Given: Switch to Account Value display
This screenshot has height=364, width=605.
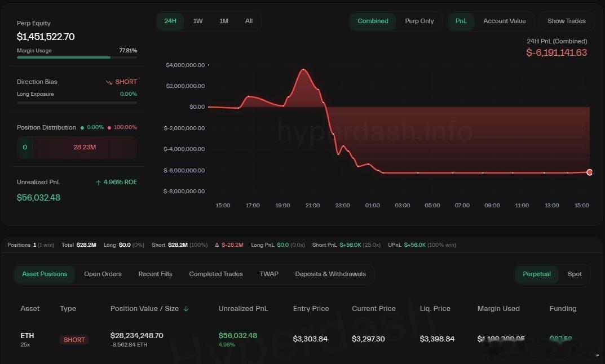Looking at the screenshot, I should click(x=504, y=21).
